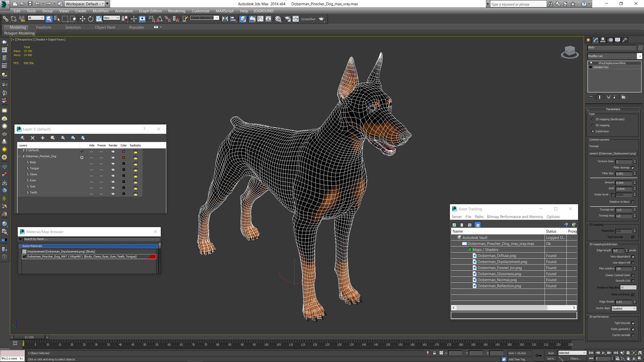Open the Selected key filter dropdown
Screen dimensions: 644x362
(572, 353)
